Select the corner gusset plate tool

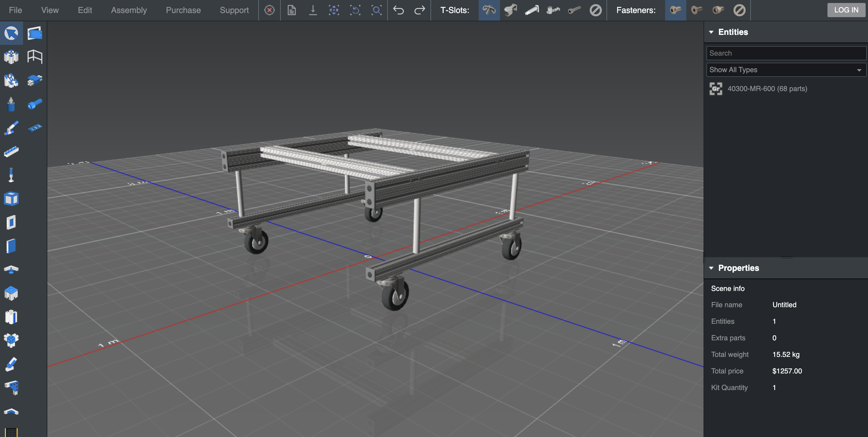[x=12, y=388]
